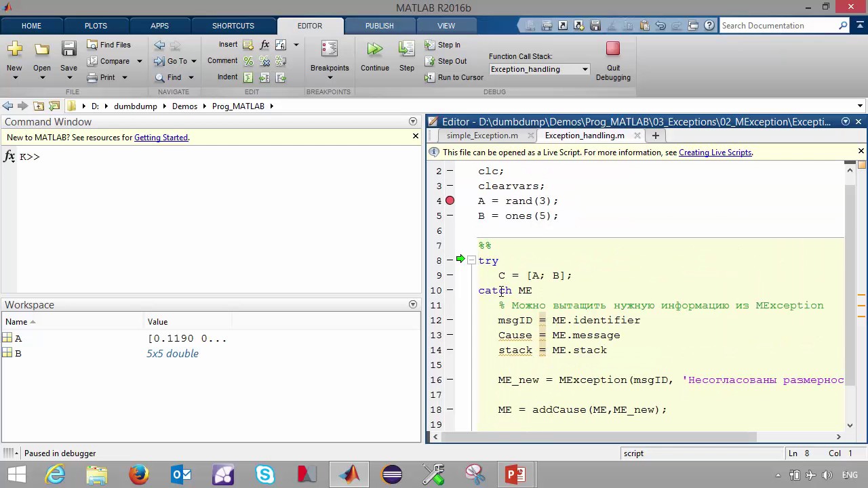Switch to the simple_Exception.m file tab

coord(482,136)
